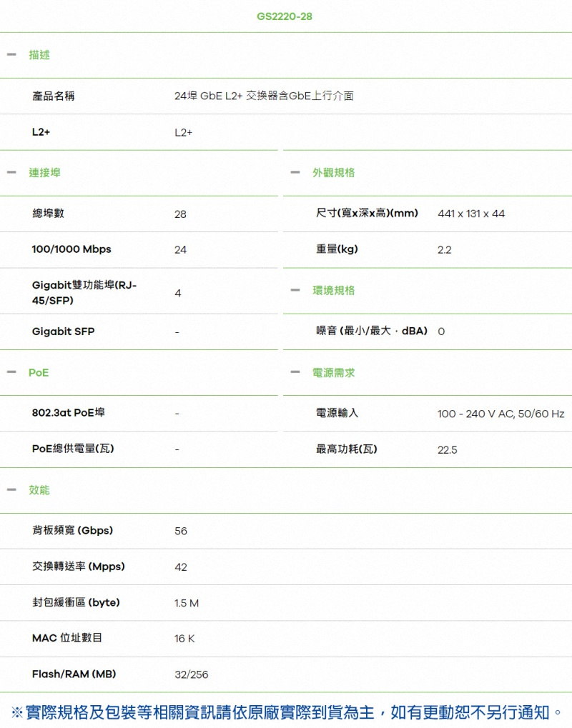The image size is (572, 728).
Task: Click the 背板頻寬 (Gbps) label
Action: pos(72,530)
